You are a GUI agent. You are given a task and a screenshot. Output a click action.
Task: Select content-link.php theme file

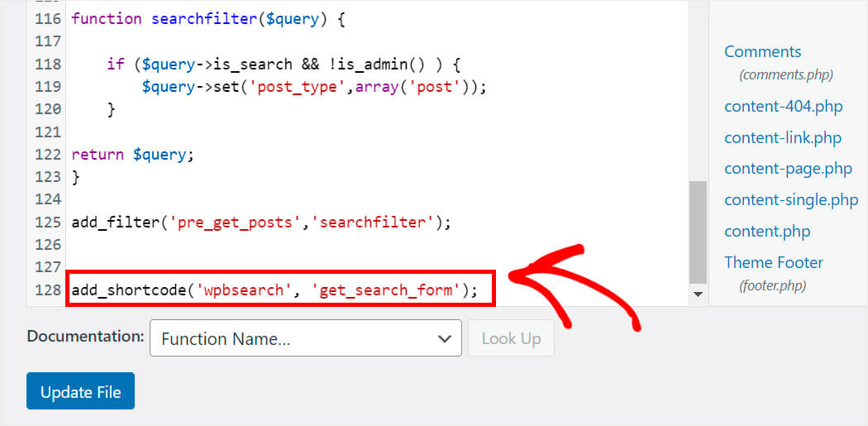[x=783, y=137]
